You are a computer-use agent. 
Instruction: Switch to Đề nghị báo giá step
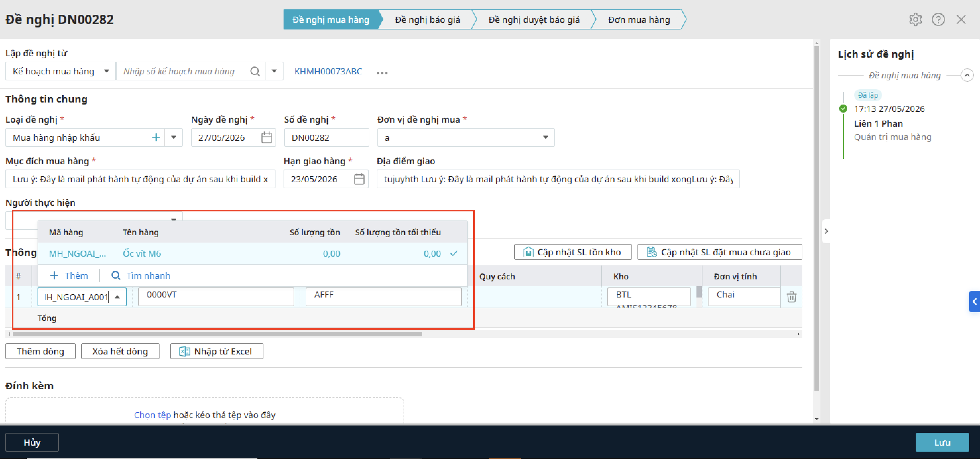(x=427, y=19)
